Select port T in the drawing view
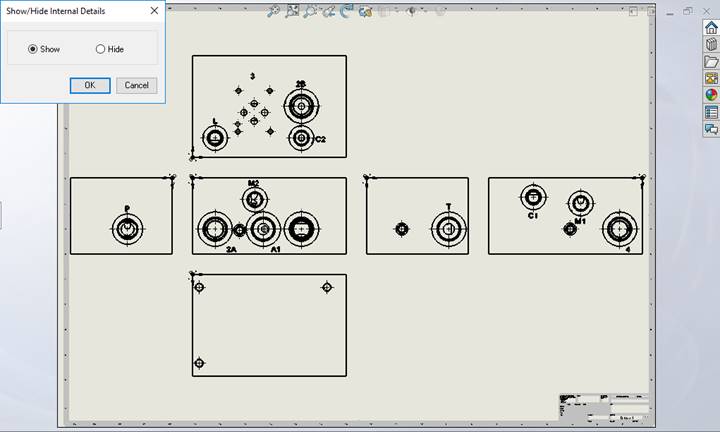Image resolution: width=720 pixels, height=432 pixels. 448,229
